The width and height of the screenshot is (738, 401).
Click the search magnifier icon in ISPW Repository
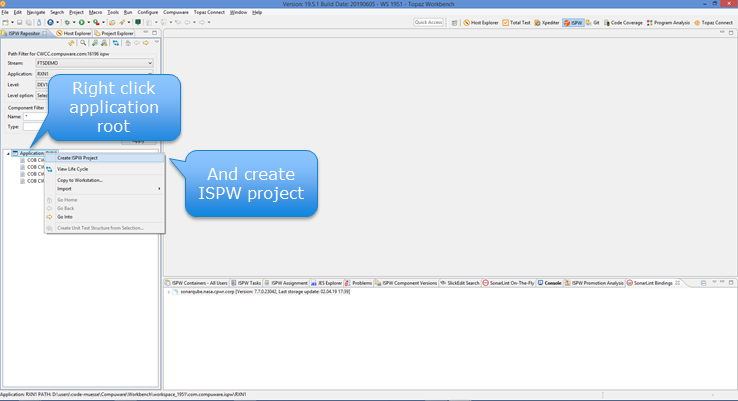(x=83, y=43)
